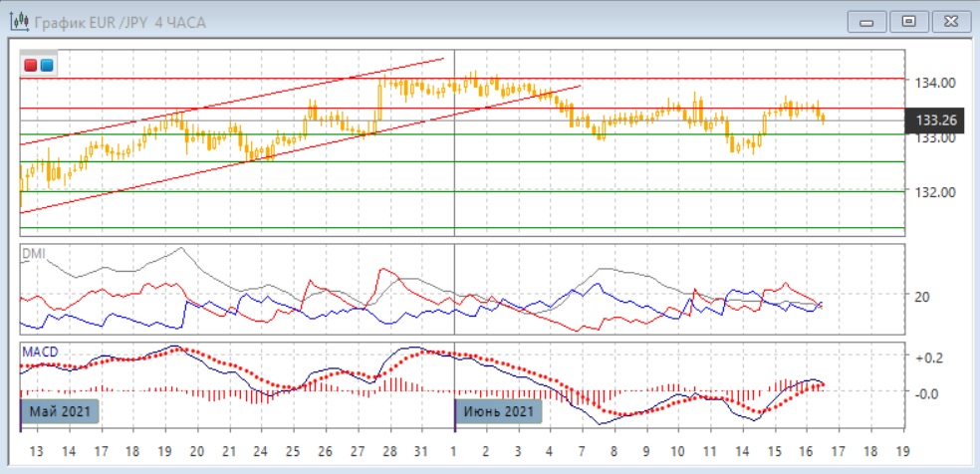
Task: Click the 134.00 price axis label
Action: [935, 83]
